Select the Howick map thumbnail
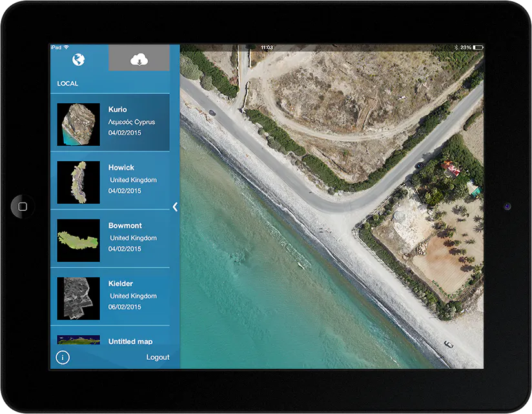The width and height of the screenshot is (532, 414). 78,182
